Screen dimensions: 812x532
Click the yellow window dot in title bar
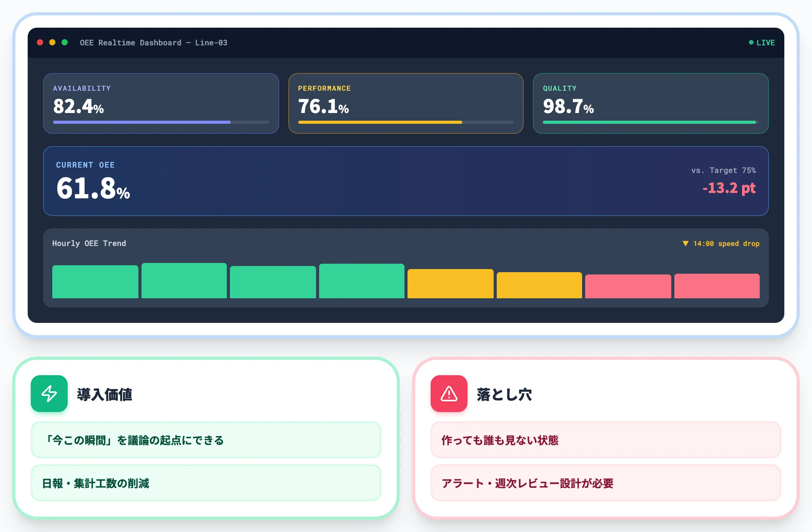(x=52, y=42)
